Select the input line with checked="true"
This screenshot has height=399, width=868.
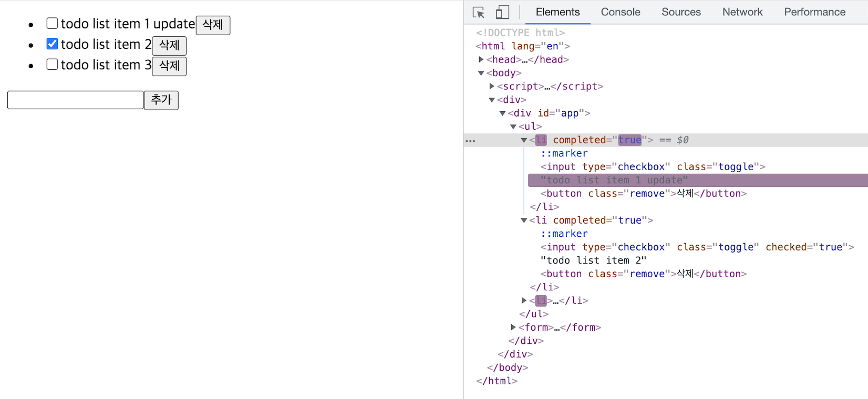(697, 247)
